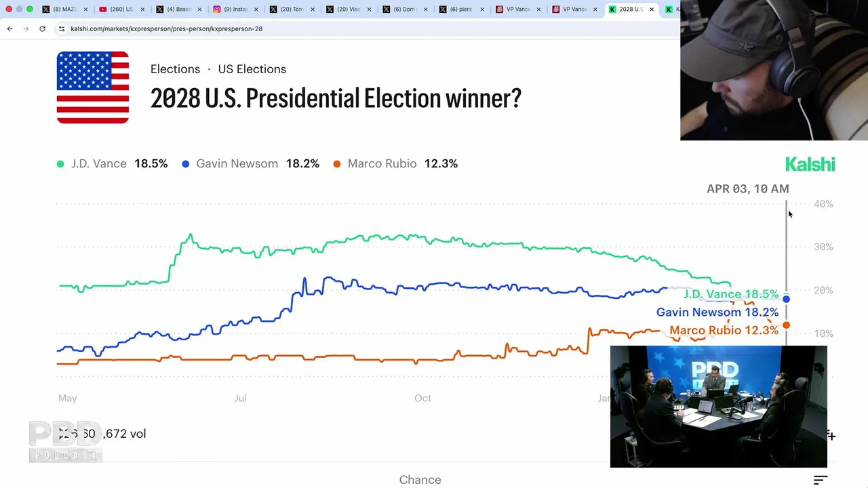Click the browser forward arrow

point(26,28)
